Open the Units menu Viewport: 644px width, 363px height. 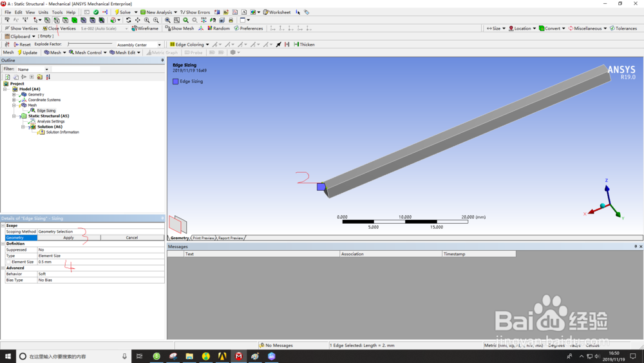point(43,12)
